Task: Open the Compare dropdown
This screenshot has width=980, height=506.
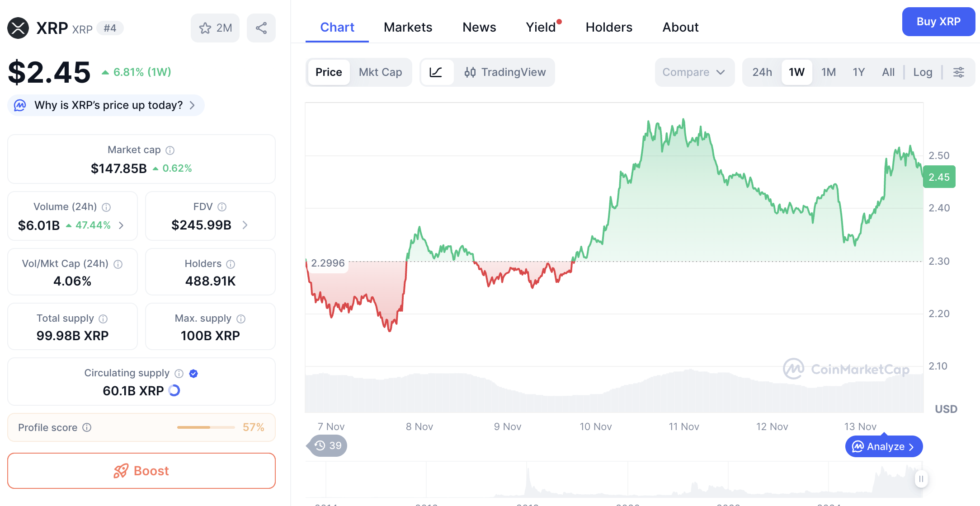Action: tap(694, 72)
